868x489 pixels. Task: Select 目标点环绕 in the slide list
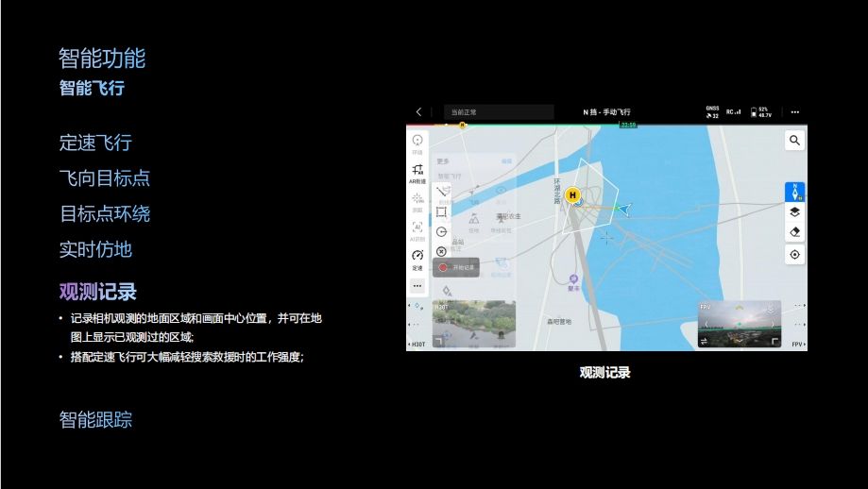[105, 214]
